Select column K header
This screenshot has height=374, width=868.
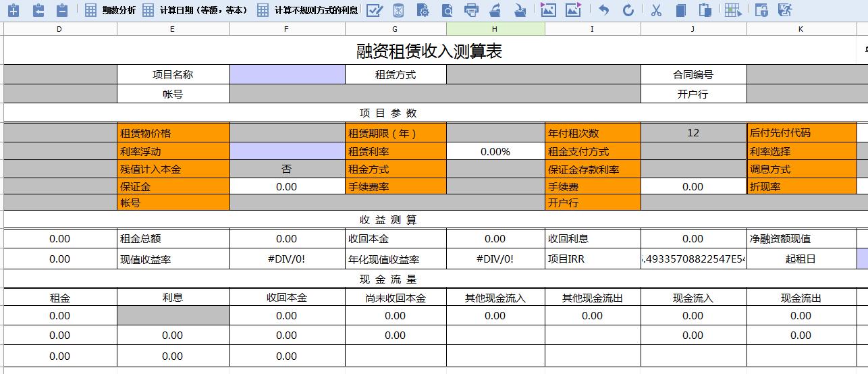point(801,29)
